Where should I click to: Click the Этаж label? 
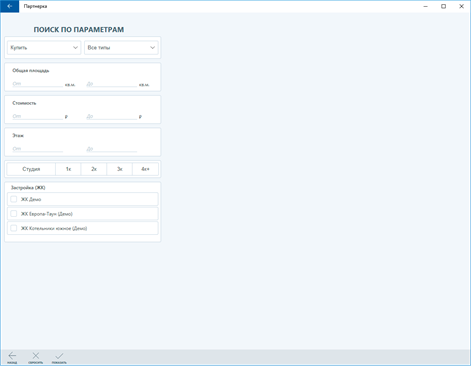[x=18, y=136]
